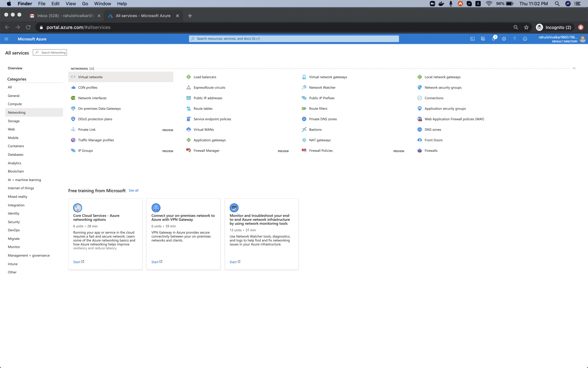The height and width of the screenshot is (368, 588).
Task: Collapse the Networking services section
Action: [x=574, y=68]
